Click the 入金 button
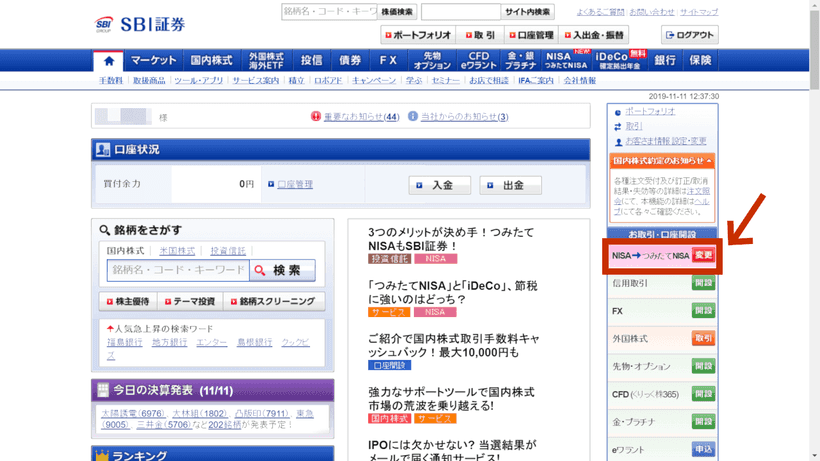Screen dimensions: 820x461 click(440, 185)
